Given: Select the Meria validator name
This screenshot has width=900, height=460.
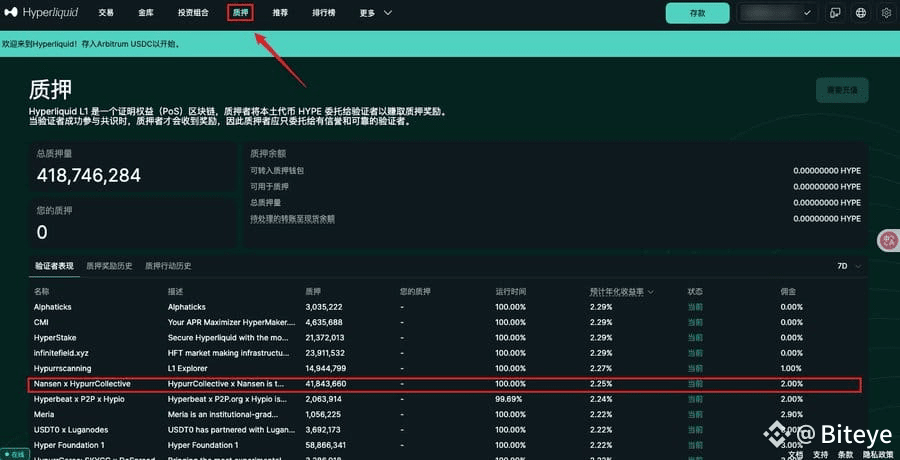Looking at the screenshot, I should click(x=44, y=414).
